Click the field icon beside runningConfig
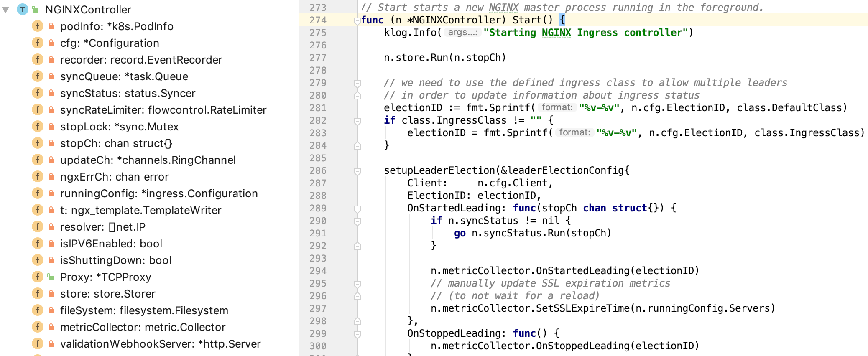 click(38, 193)
